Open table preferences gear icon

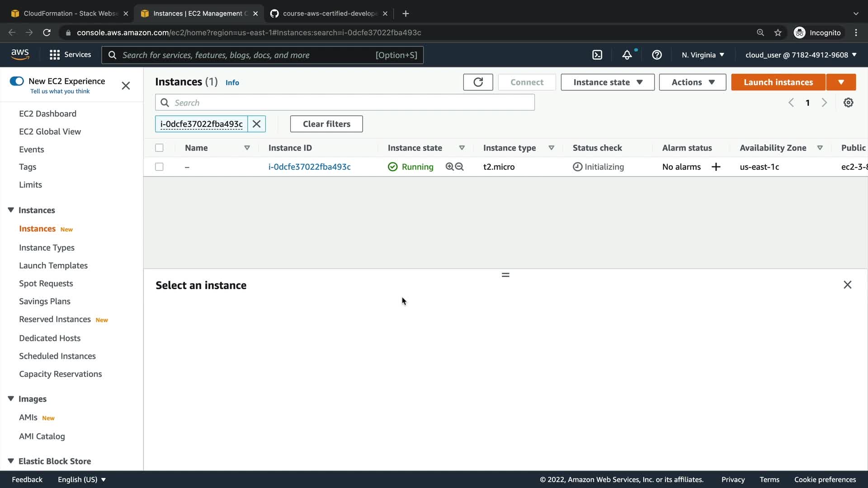[848, 103]
